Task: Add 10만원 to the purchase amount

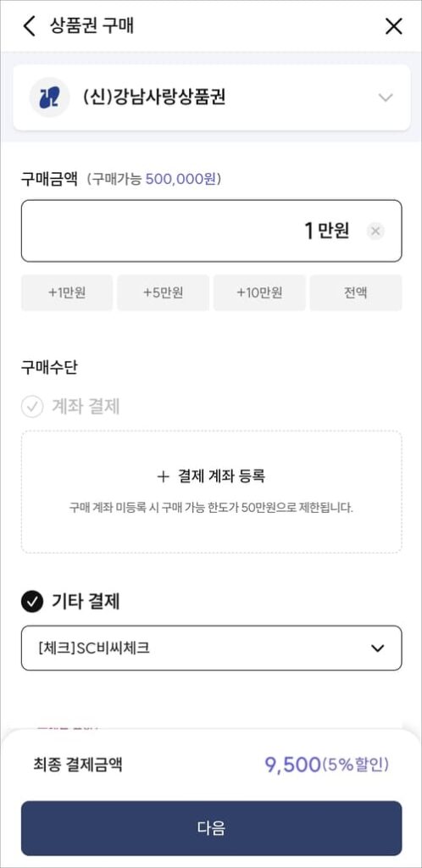Action: (259, 292)
